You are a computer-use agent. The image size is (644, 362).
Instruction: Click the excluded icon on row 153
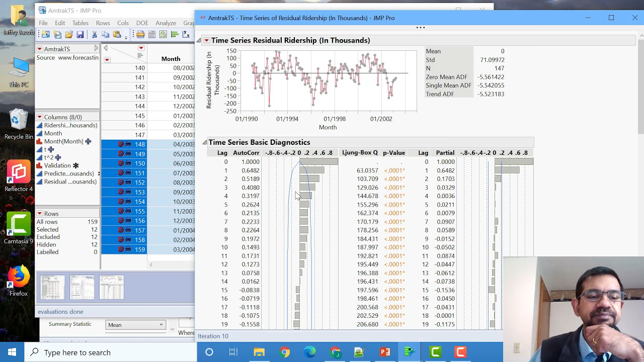tap(121, 192)
